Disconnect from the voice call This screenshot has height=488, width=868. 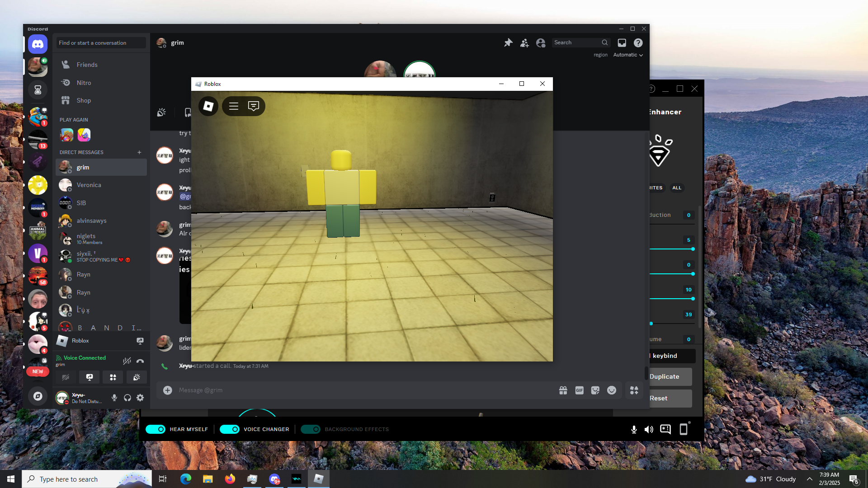(140, 361)
